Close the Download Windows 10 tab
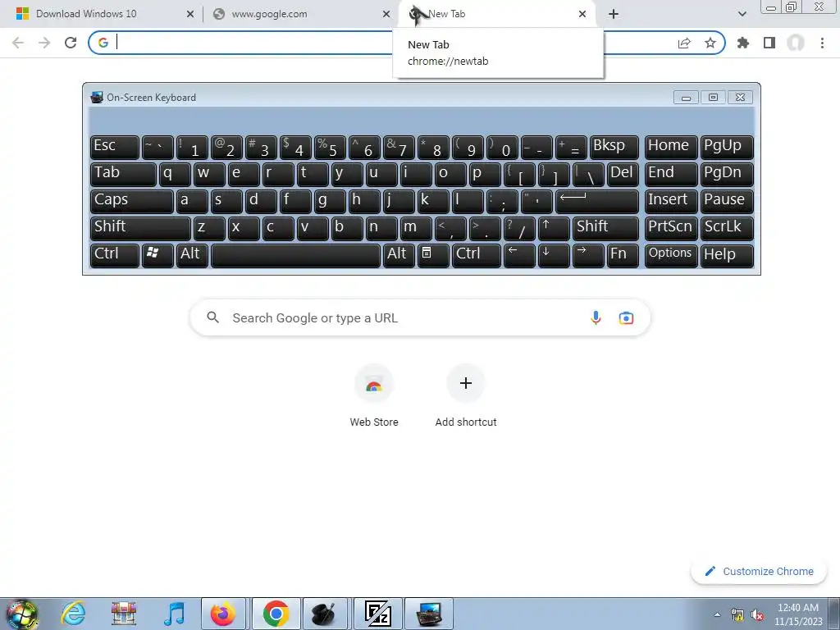Screen dimensions: 840x630 click(190, 14)
